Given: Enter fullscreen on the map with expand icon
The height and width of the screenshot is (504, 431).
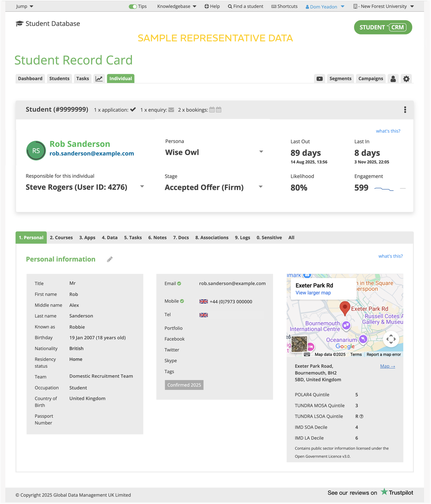Looking at the screenshot, I should (x=391, y=339).
